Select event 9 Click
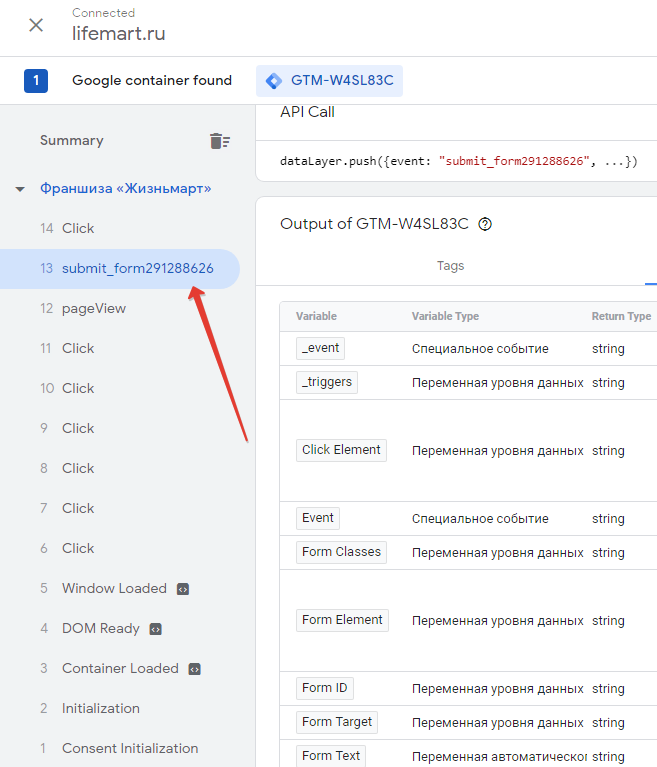Image resolution: width=657 pixels, height=767 pixels. point(120,429)
